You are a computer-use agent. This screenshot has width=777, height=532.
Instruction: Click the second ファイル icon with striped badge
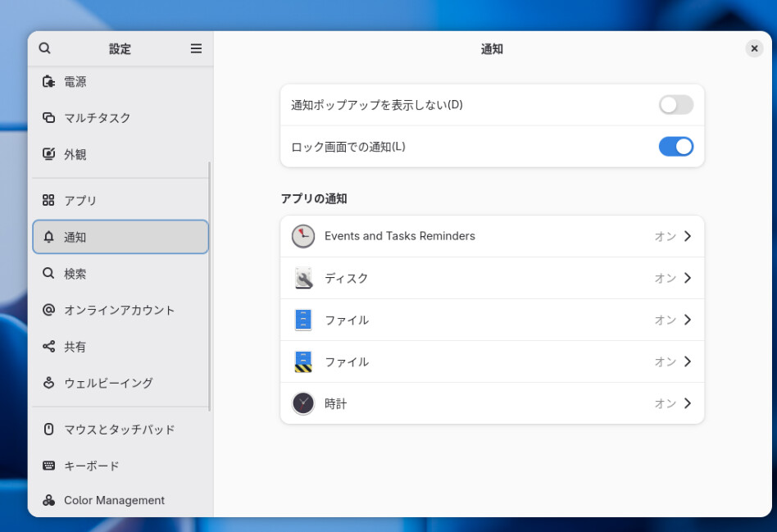pyautogui.click(x=303, y=361)
